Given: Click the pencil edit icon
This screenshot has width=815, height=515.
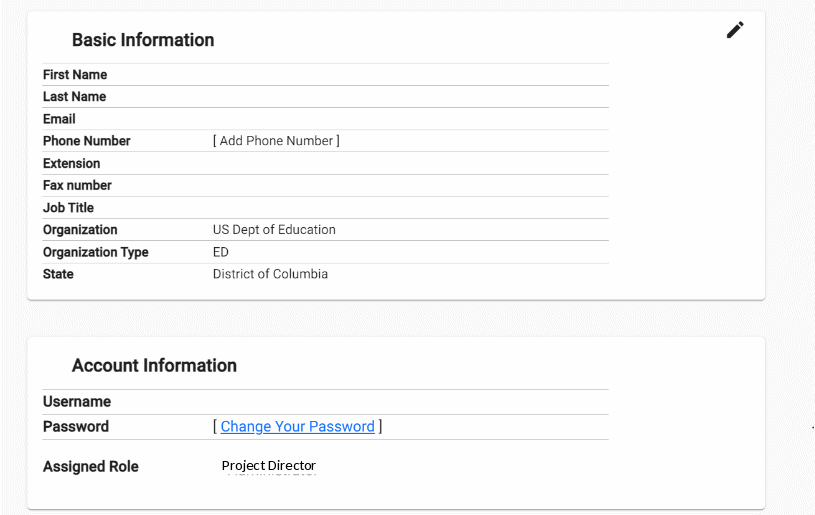Looking at the screenshot, I should click(735, 30).
